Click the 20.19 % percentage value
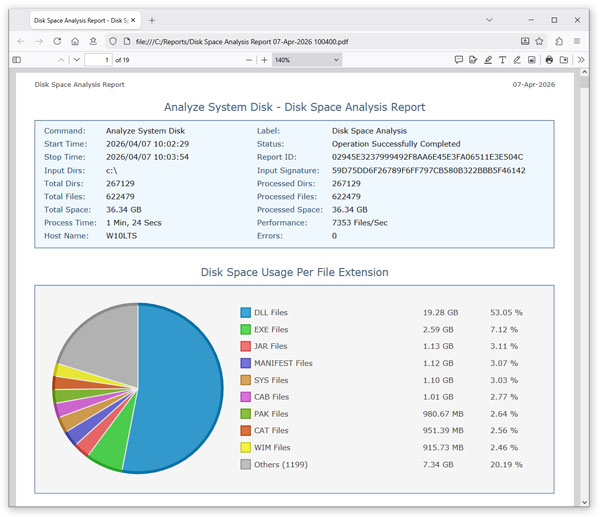The image size is (600, 517). click(506, 465)
